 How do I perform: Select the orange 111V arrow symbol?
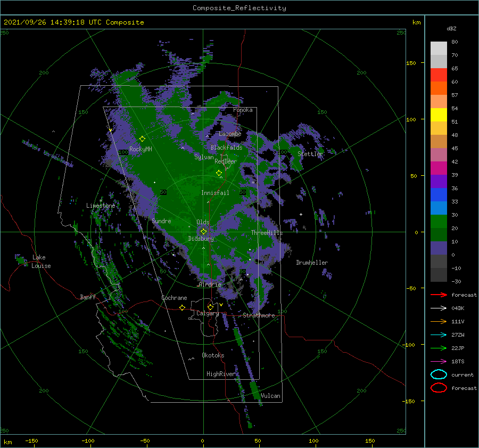coord(439,321)
